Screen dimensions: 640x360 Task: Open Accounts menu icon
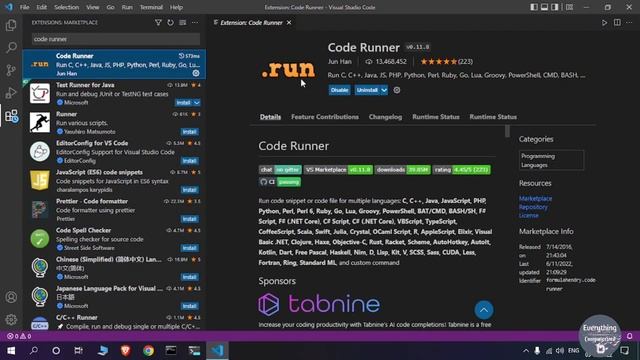11,297
